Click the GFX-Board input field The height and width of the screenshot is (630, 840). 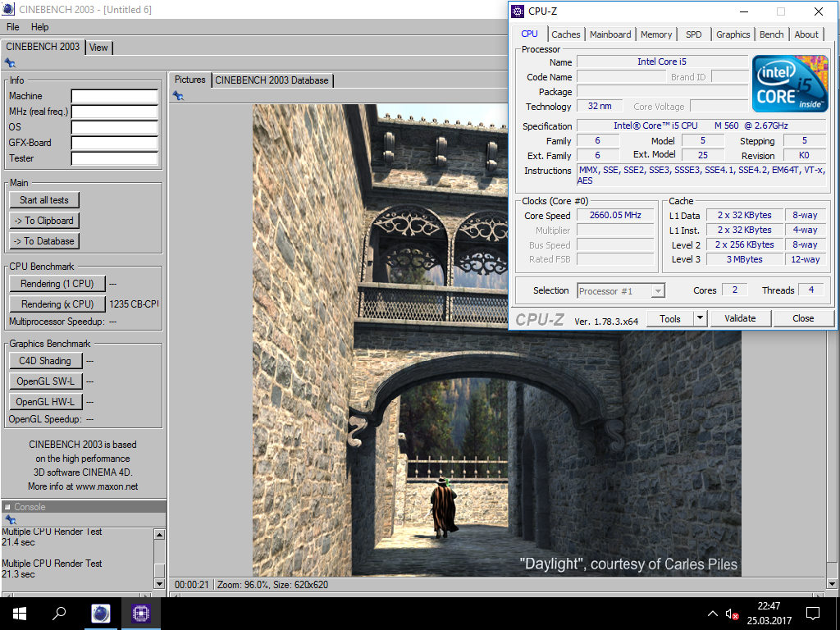115,143
